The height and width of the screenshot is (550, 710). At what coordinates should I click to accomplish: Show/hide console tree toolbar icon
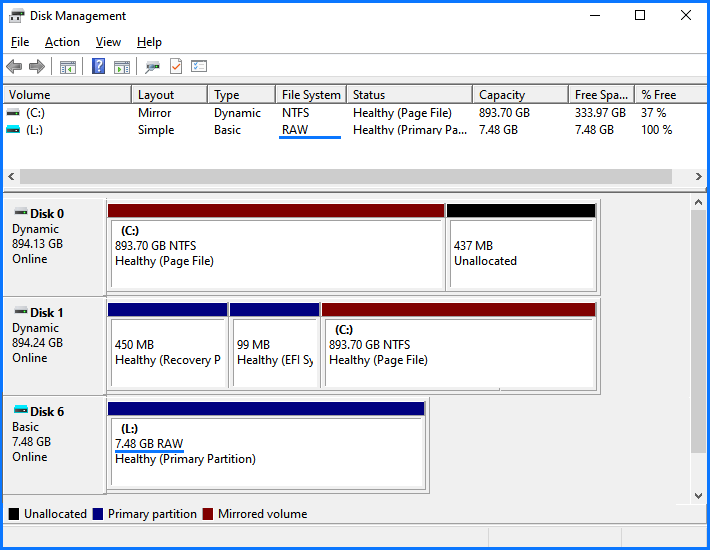68,67
